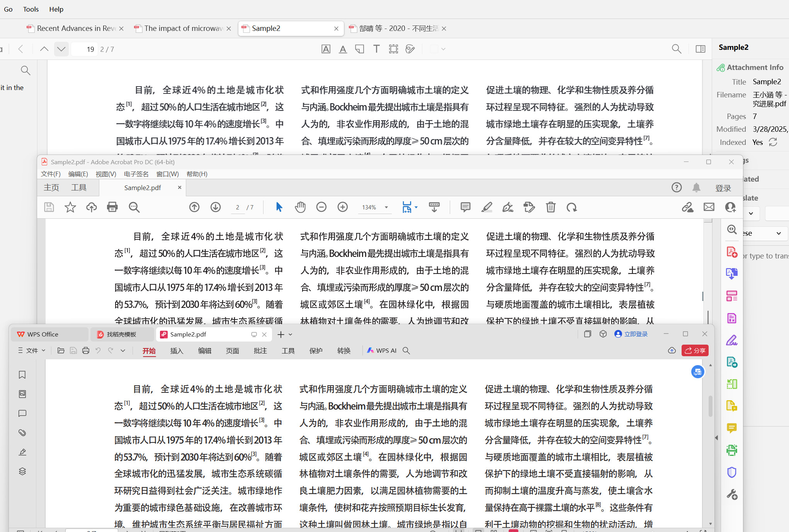Open the 插入 tab in WPS
Screen dimensions: 789x532
pos(177,351)
